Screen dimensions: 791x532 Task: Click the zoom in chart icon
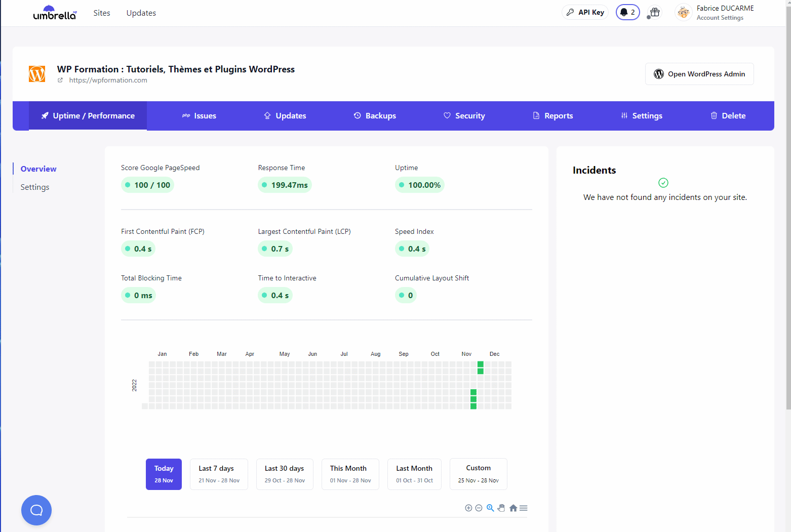click(x=468, y=508)
